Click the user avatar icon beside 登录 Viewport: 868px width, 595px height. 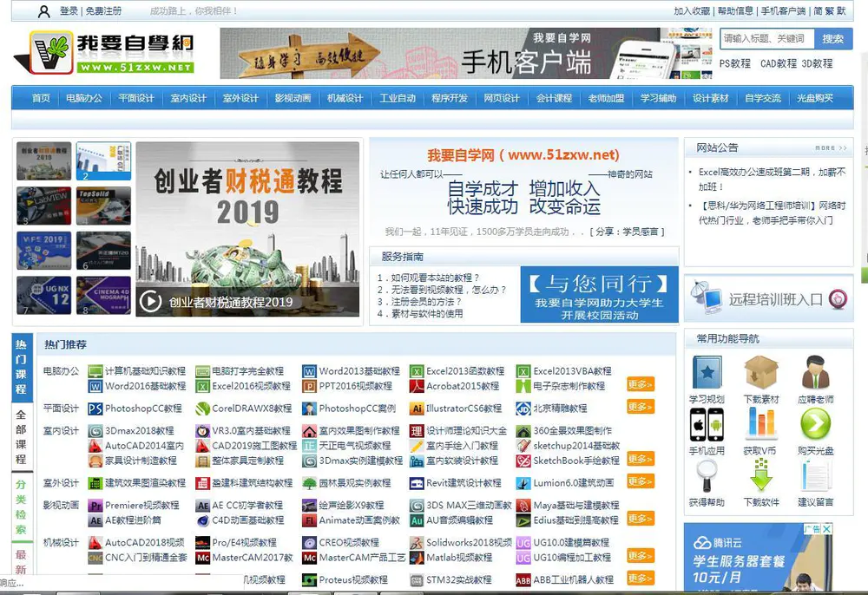tap(43, 11)
